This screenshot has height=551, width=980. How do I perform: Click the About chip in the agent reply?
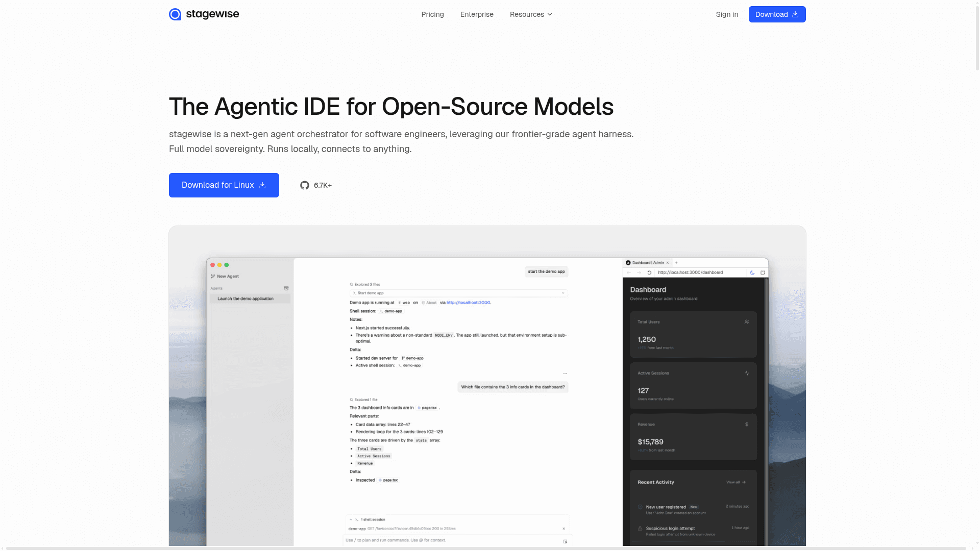[x=429, y=303]
